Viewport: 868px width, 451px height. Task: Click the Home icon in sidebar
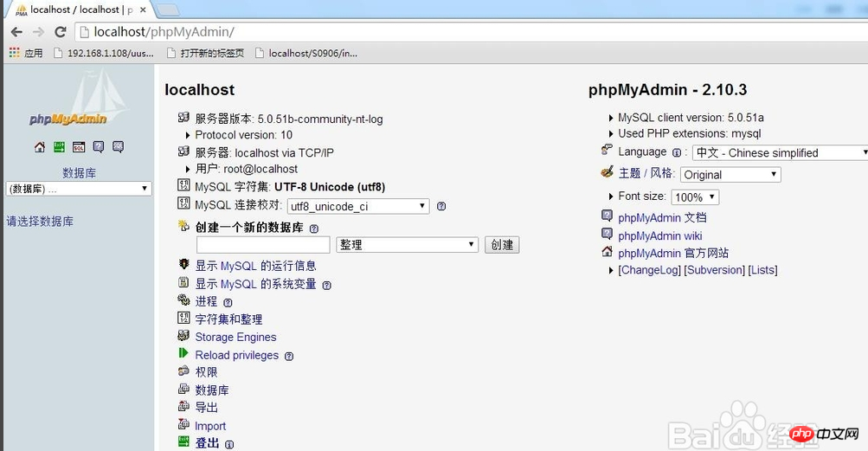coord(40,147)
